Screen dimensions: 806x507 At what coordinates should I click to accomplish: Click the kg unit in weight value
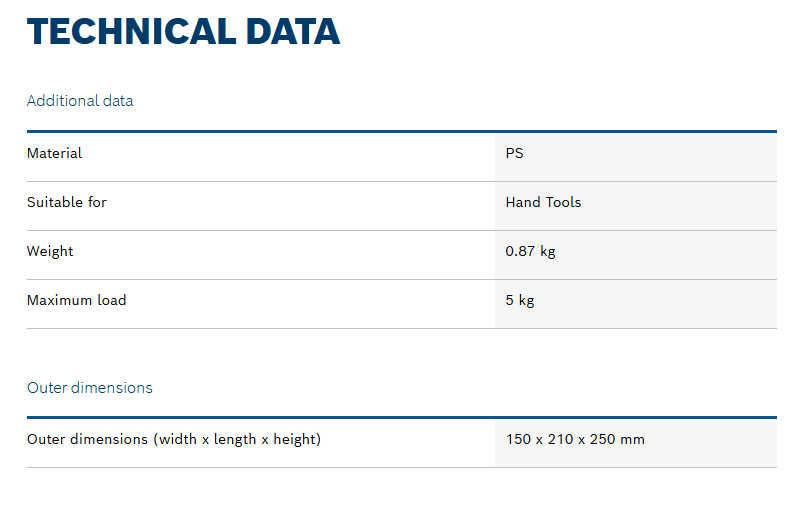pyautogui.click(x=547, y=252)
